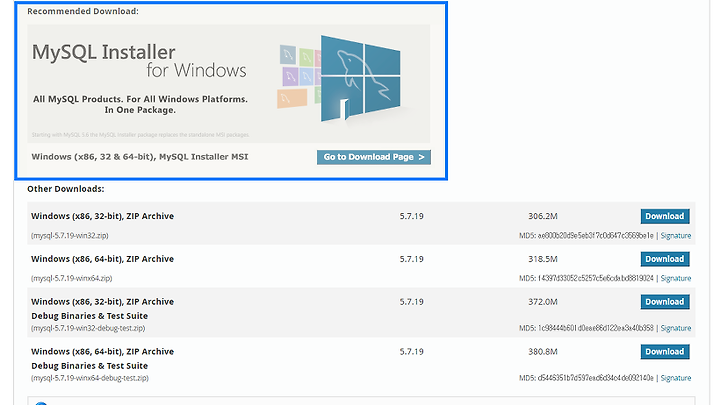720x405 pixels.
Task: Select version '5.7.19' in the 306.2M row
Action: [411, 216]
